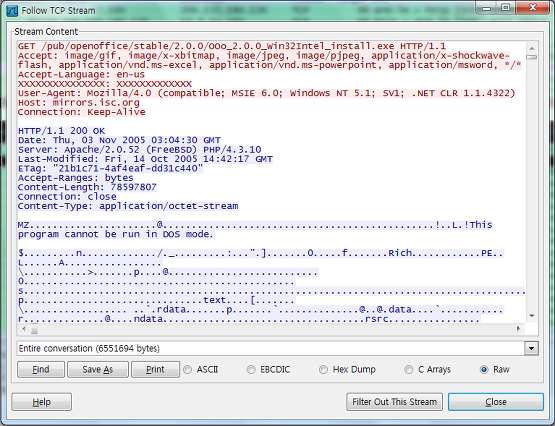This screenshot has height=426, width=555.
Task: Click the Accept-Ranges: bytes line
Action: pos(76,178)
